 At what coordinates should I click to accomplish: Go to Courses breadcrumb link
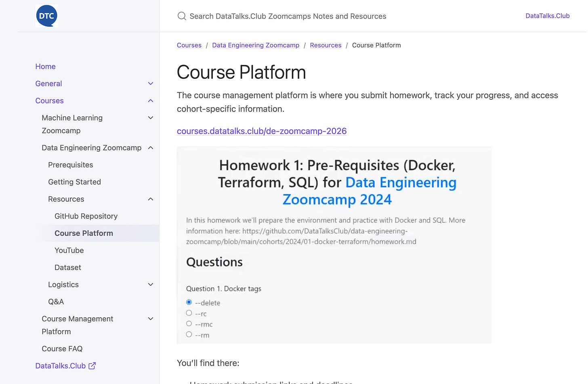coord(189,45)
